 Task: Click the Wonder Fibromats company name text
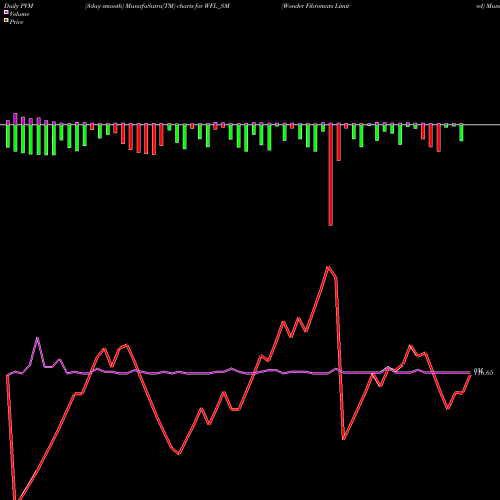pos(315,6)
